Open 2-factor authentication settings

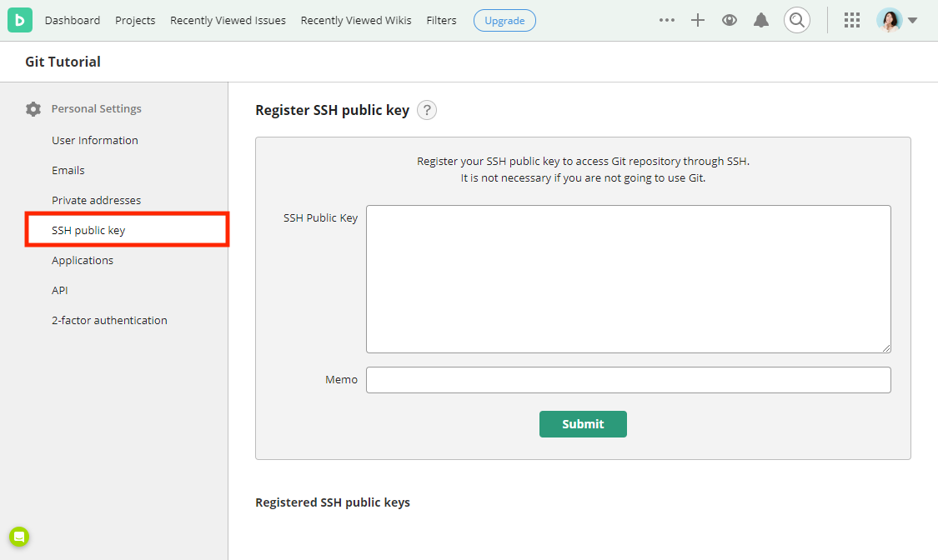pos(109,320)
